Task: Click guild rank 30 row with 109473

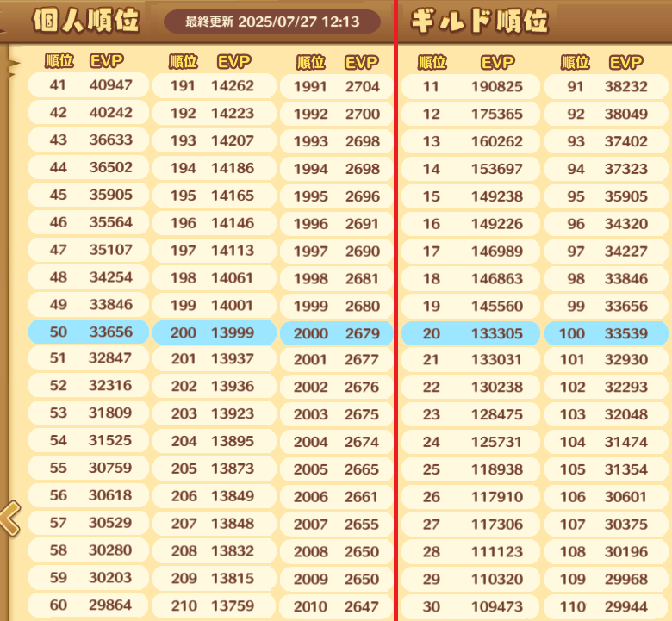Action: tap(470, 606)
